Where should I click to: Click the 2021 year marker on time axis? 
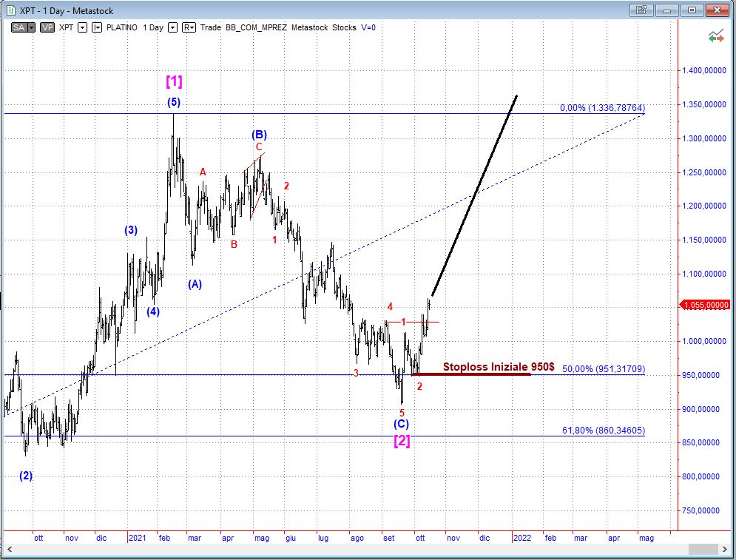[x=138, y=538]
